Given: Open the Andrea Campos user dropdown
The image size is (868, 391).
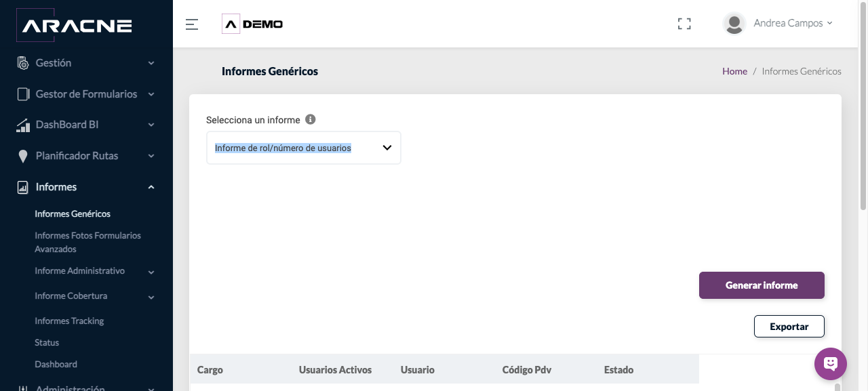Looking at the screenshot, I should pyautogui.click(x=793, y=23).
